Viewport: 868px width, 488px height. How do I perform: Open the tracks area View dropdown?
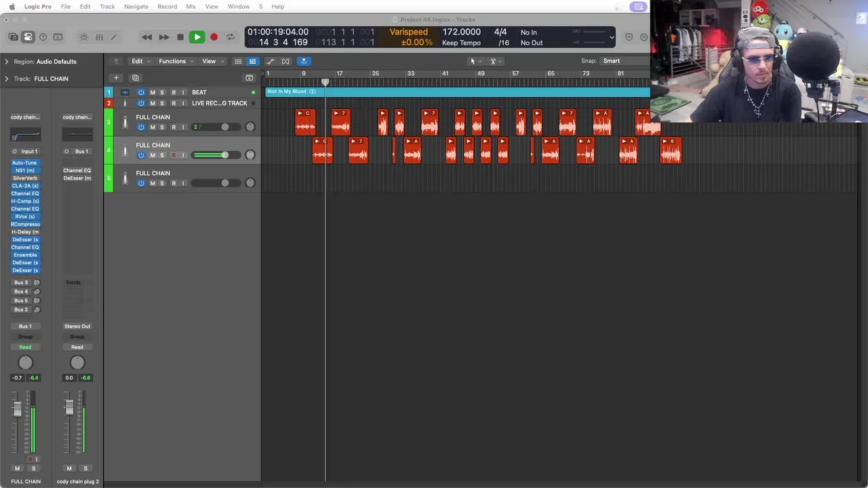coord(212,61)
